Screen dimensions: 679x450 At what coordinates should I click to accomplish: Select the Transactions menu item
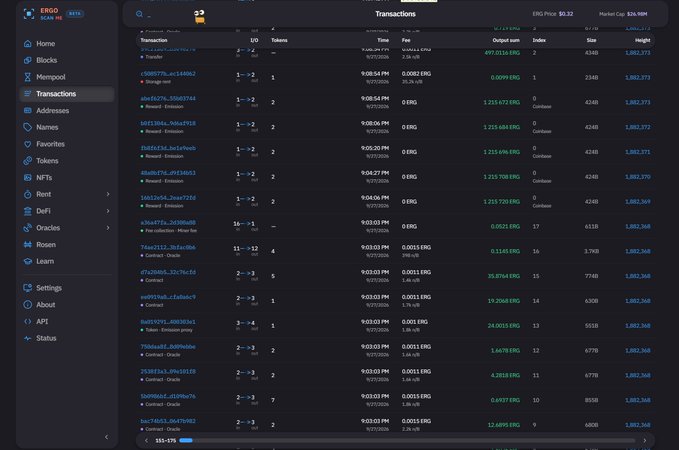(67, 94)
